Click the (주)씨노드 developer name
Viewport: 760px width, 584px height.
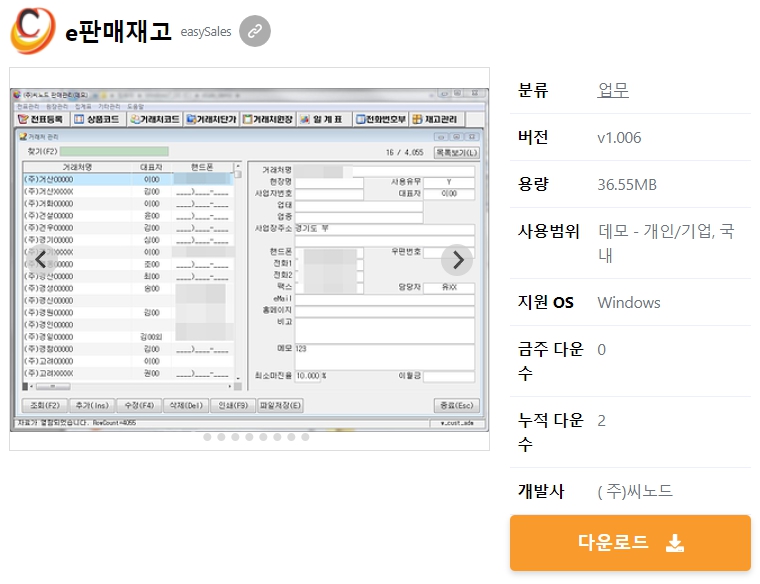coord(635,491)
